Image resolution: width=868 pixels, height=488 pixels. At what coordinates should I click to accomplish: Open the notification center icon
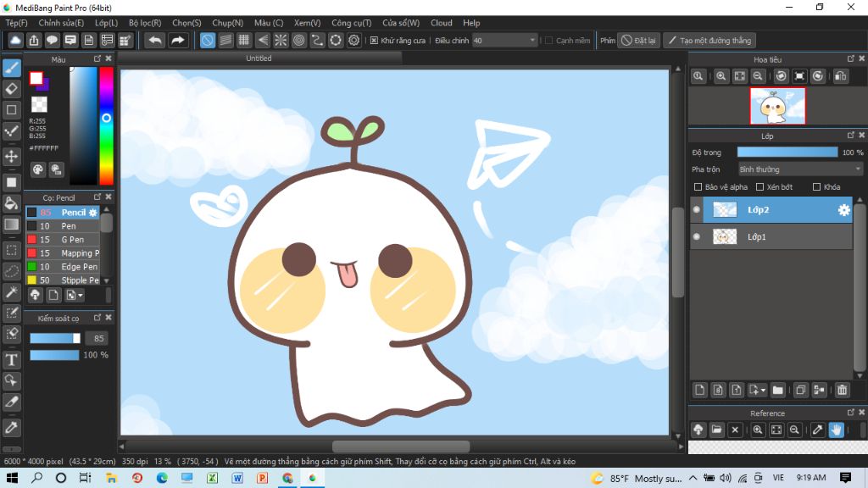point(845,478)
